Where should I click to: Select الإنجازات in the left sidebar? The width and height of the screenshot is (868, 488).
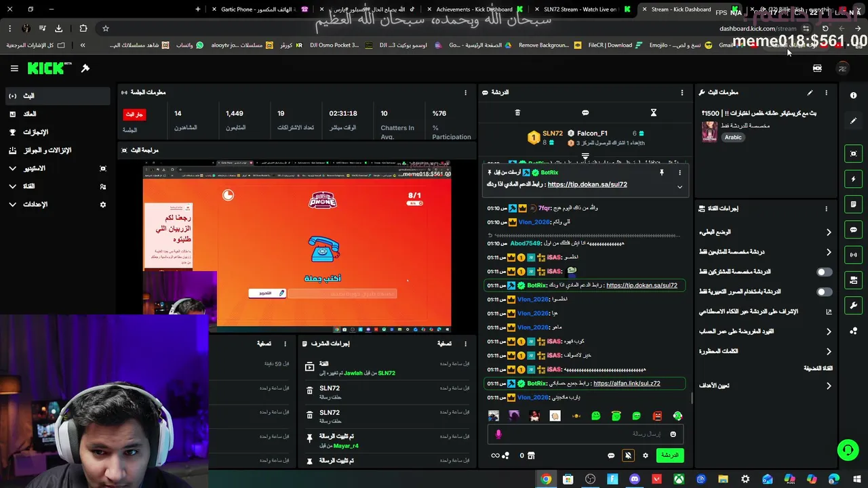tap(56, 132)
